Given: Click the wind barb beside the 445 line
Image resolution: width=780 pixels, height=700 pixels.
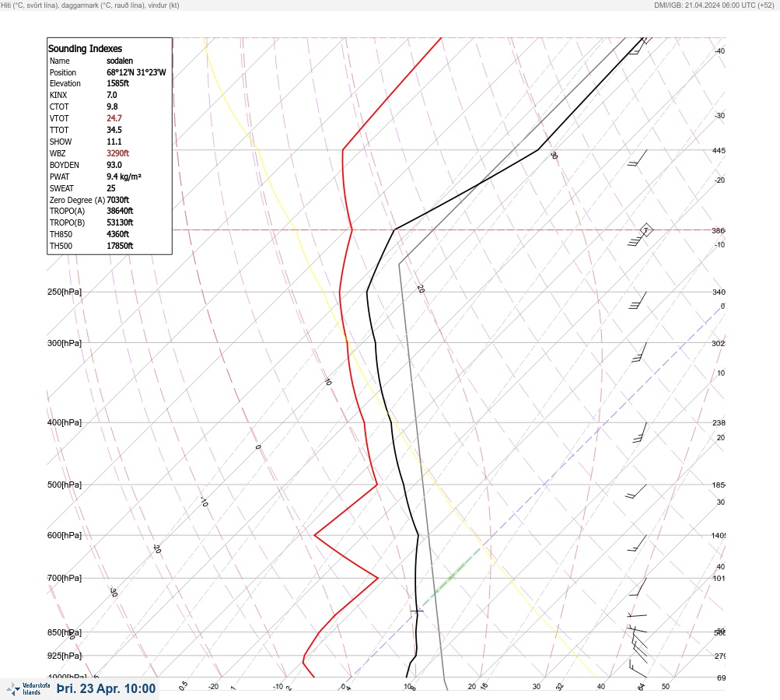Looking at the screenshot, I should click(x=637, y=158).
